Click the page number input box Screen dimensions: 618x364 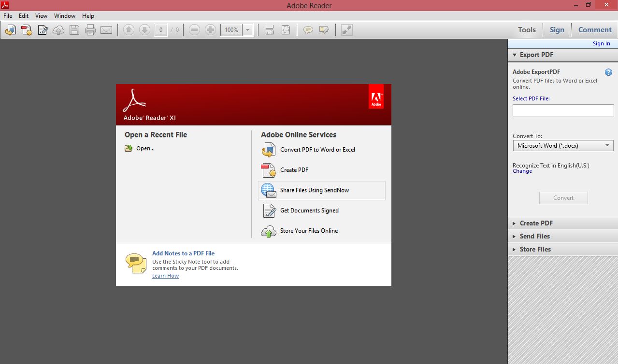(x=161, y=30)
